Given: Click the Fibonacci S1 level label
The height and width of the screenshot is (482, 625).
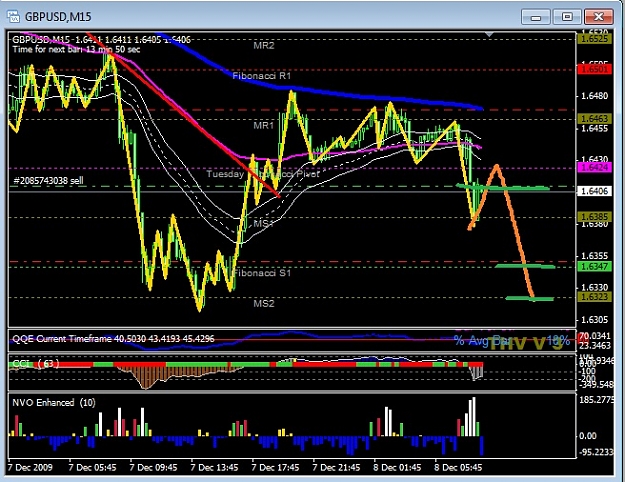Looking at the screenshot, I should coord(262,273).
